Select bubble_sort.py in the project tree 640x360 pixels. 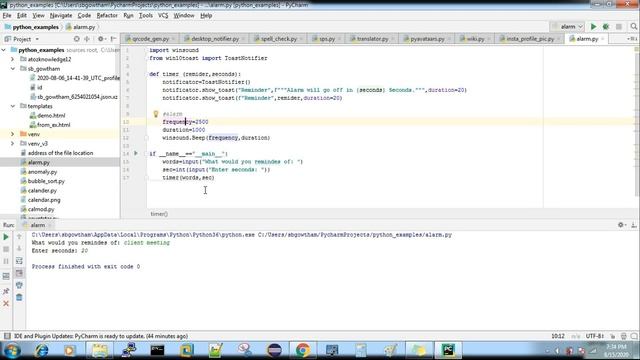[46, 181]
